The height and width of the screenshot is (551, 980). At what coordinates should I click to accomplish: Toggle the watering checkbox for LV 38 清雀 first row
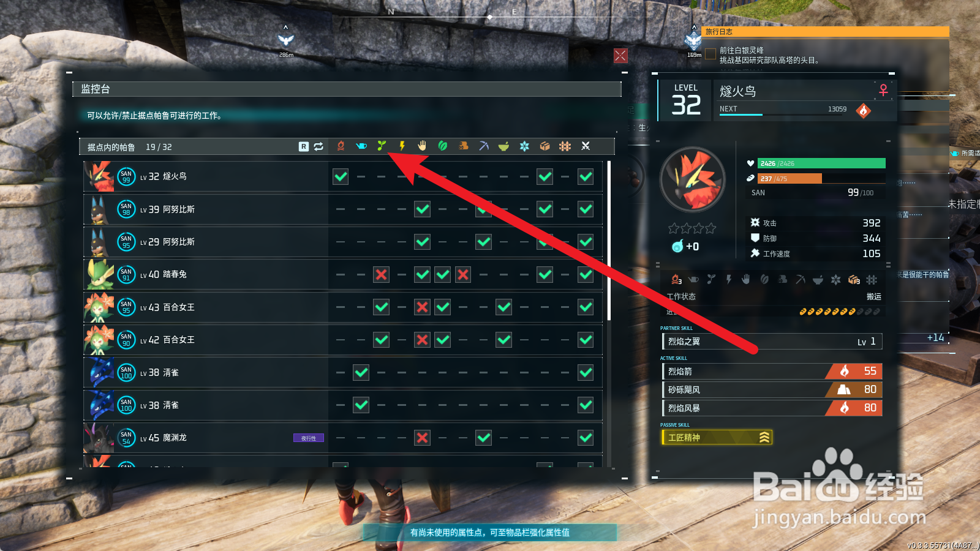(x=361, y=372)
